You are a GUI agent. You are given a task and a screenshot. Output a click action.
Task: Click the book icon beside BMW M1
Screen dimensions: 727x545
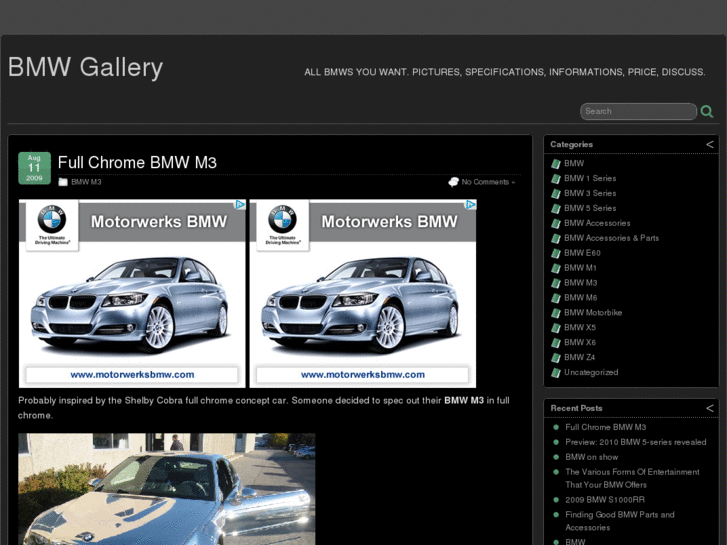point(556,268)
